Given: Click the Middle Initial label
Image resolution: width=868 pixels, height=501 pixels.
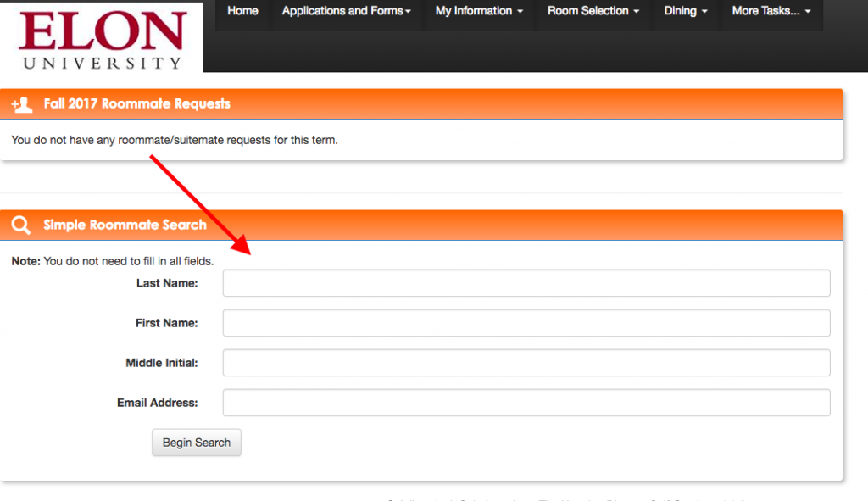Looking at the screenshot, I should pos(161,363).
